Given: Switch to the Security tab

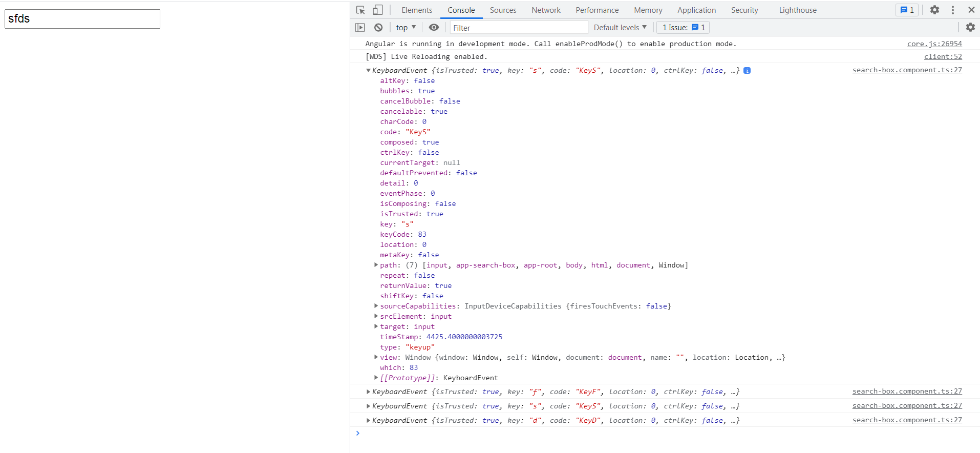Looking at the screenshot, I should (x=744, y=10).
